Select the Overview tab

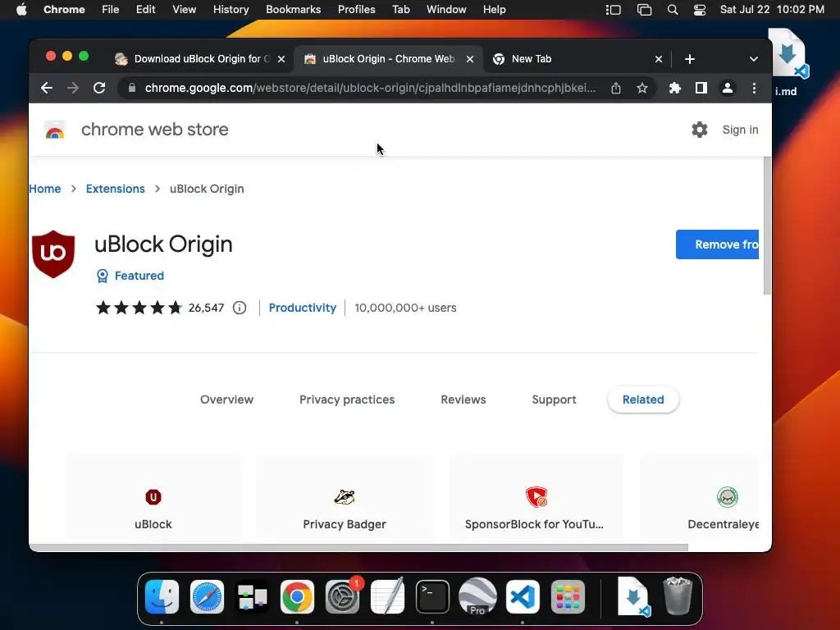click(226, 399)
